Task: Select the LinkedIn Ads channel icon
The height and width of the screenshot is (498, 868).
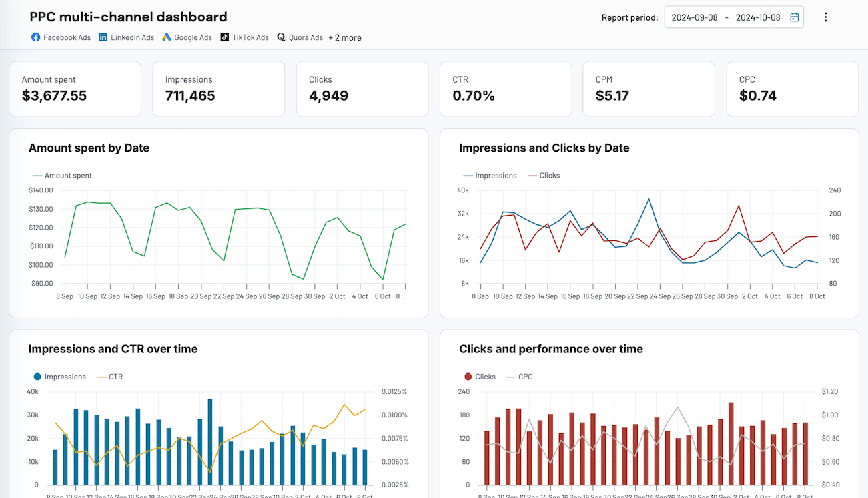Action: click(102, 37)
